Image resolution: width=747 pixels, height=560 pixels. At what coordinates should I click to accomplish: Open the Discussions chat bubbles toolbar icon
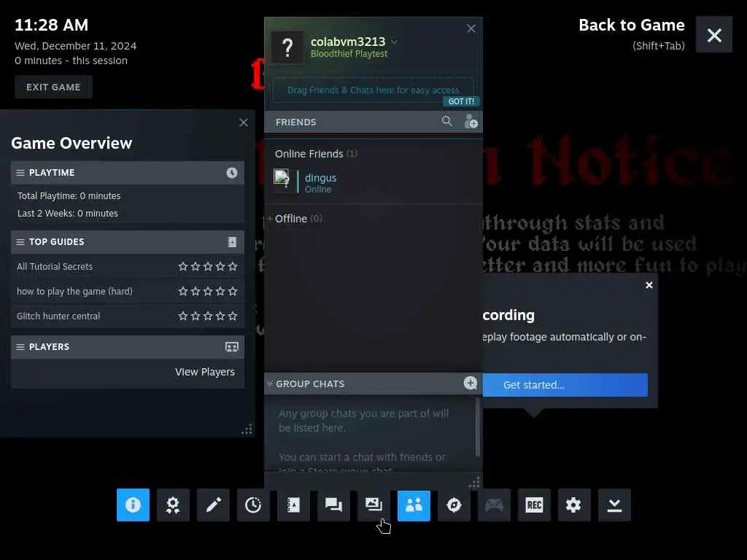pos(333,505)
